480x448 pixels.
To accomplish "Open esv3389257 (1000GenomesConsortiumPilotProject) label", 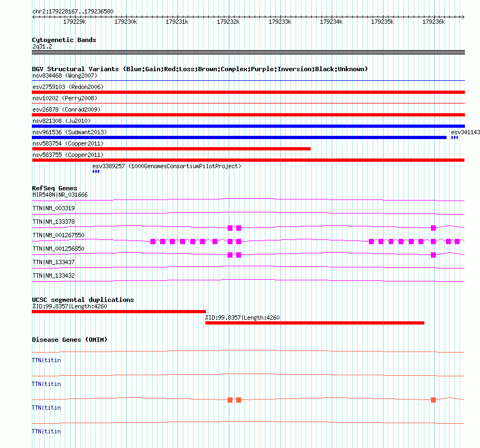I will (167, 166).
